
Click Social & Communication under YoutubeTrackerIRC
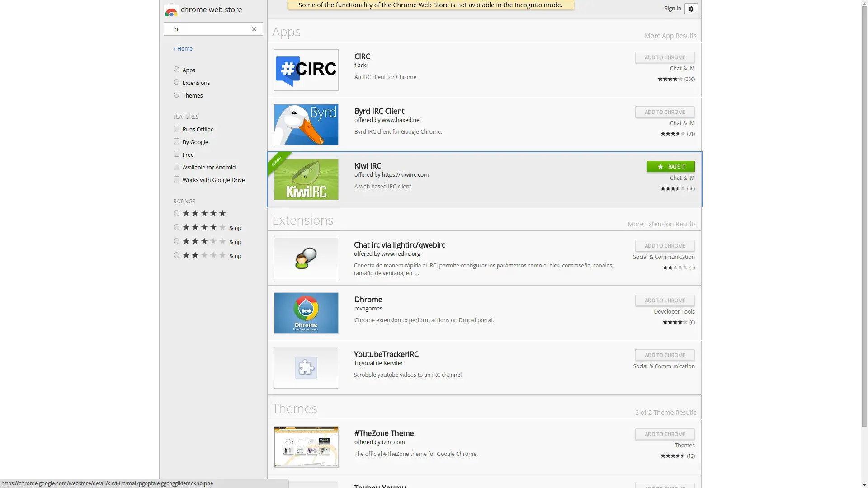click(x=664, y=366)
